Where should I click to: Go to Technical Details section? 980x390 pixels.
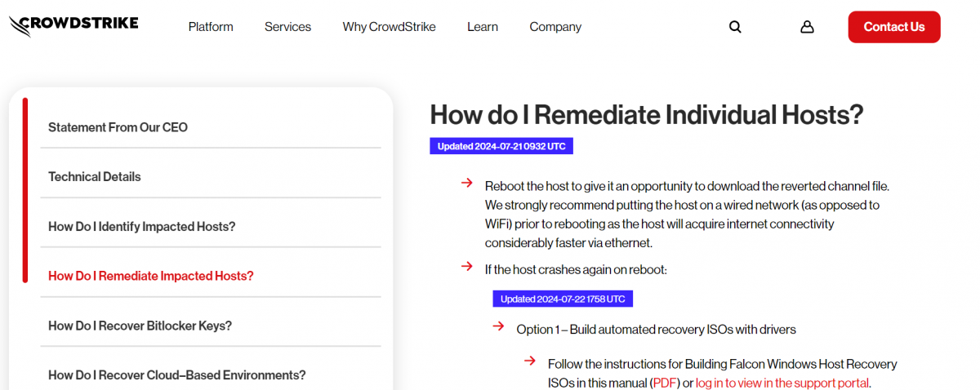pos(95,177)
